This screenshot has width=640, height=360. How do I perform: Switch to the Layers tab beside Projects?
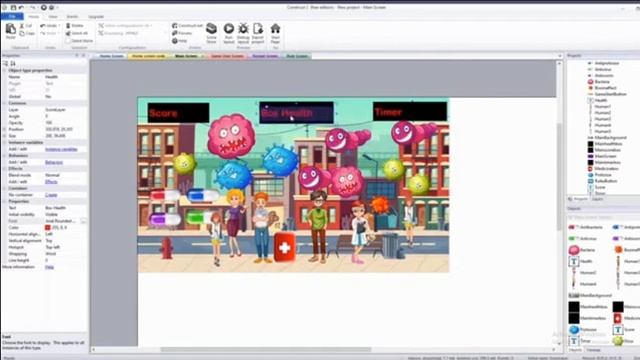pos(597,199)
